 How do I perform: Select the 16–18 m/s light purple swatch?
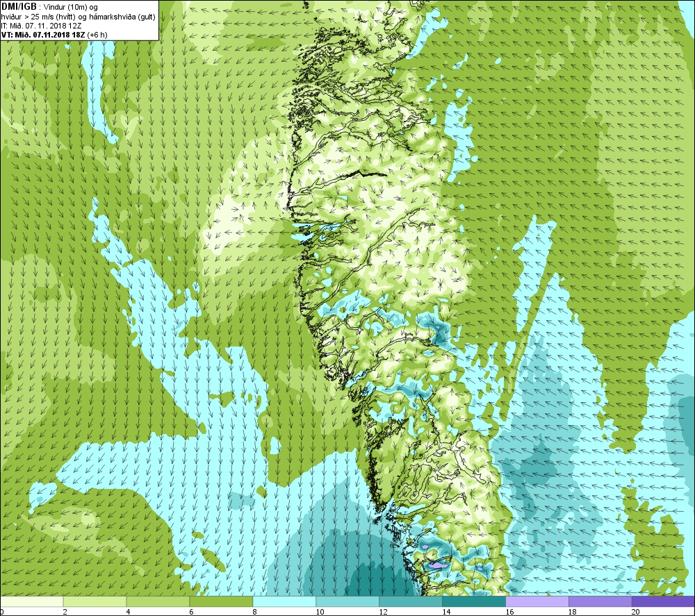[x=537, y=601]
